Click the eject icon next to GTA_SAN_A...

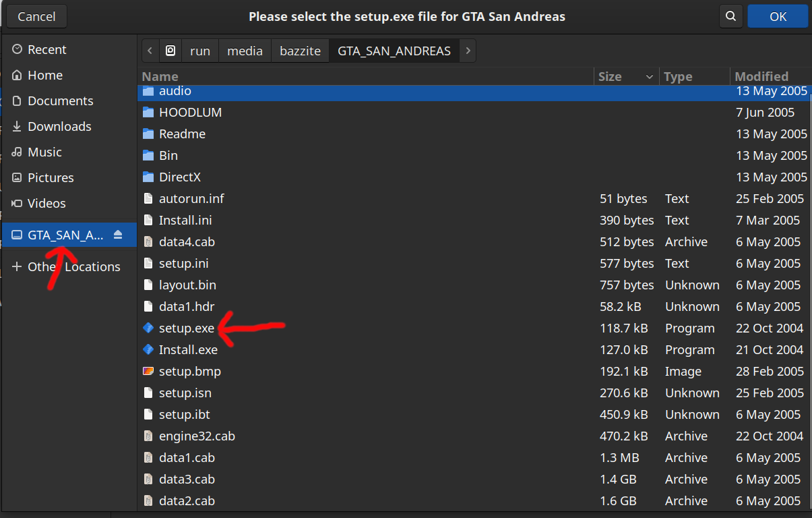pos(118,235)
